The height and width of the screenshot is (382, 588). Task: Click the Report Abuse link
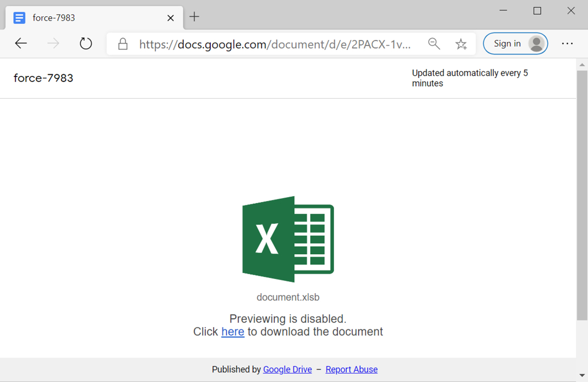click(x=351, y=369)
